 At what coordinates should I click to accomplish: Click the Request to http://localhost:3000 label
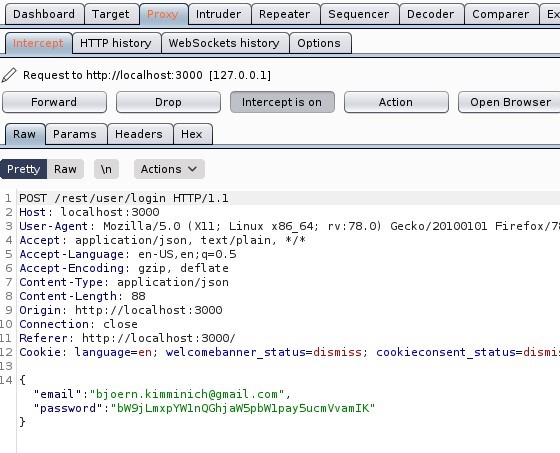pyautogui.click(x=147, y=75)
